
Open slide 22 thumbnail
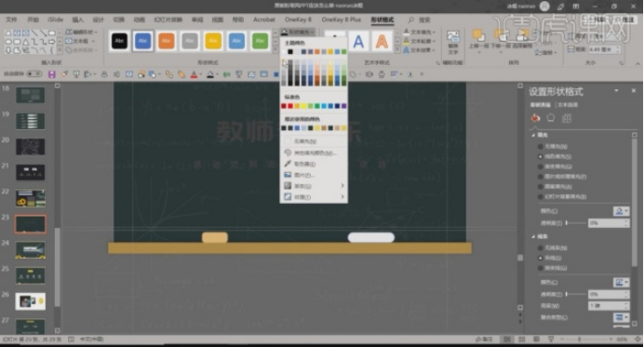click(x=31, y=198)
